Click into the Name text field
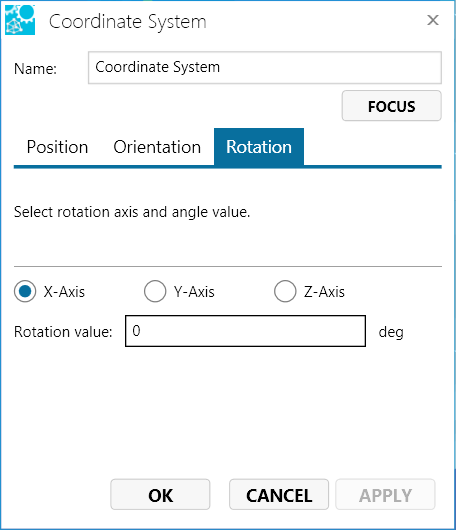Image resolution: width=456 pixels, height=530 pixels. click(x=265, y=68)
